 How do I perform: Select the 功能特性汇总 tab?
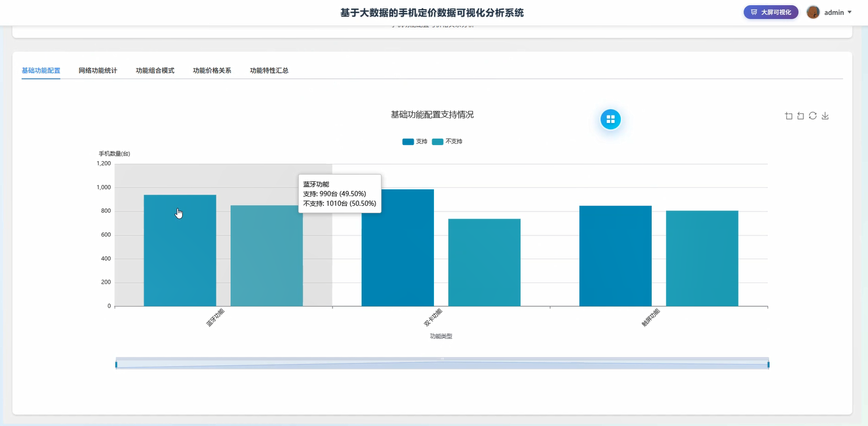coord(269,71)
